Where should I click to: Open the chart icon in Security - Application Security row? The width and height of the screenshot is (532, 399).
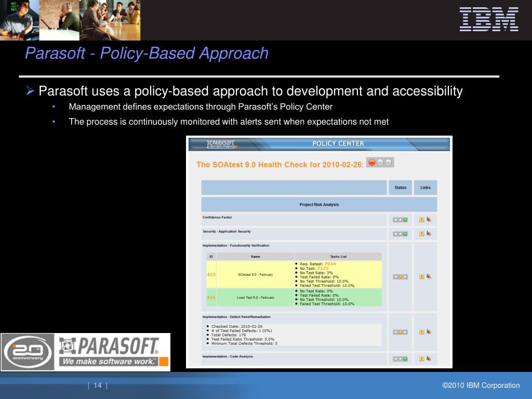click(x=429, y=233)
